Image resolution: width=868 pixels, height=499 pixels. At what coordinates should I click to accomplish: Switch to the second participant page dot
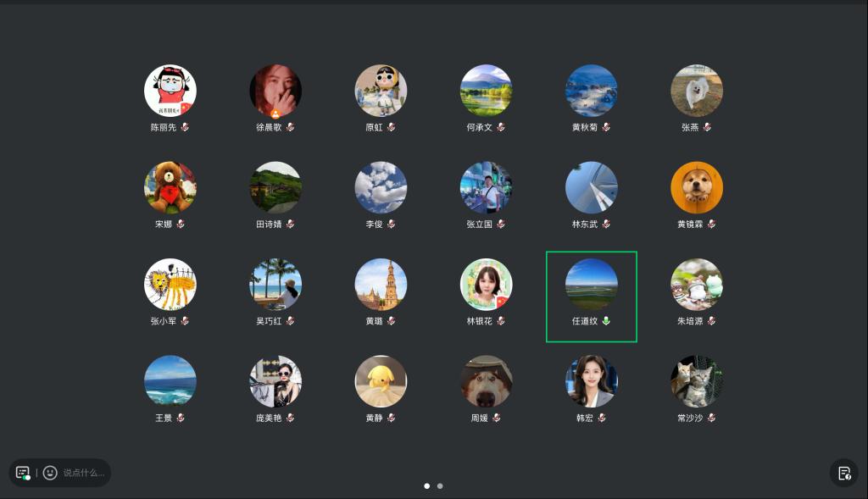(440, 486)
